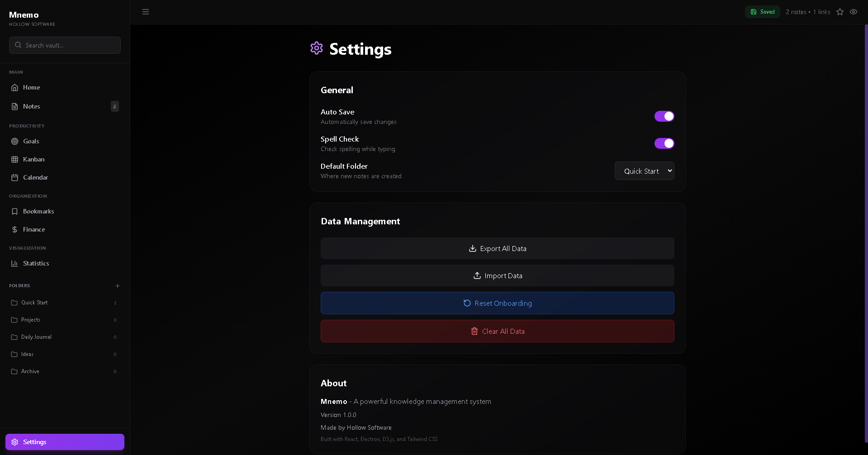The image size is (868, 455).
Task: Click the Export All Data button
Action: pyautogui.click(x=497, y=248)
